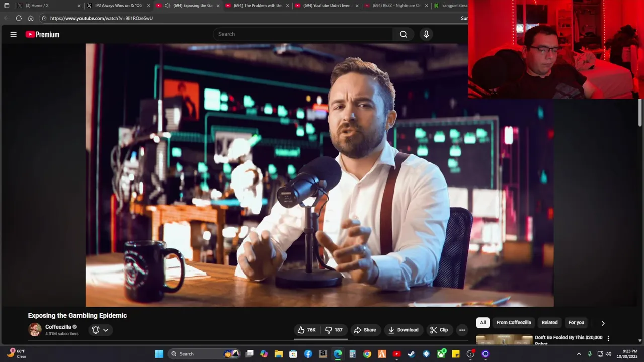Image resolution: width=644 pixels, height=362 pixels.
Task: Click the taskbar Search box
Action: pos(204,354)
